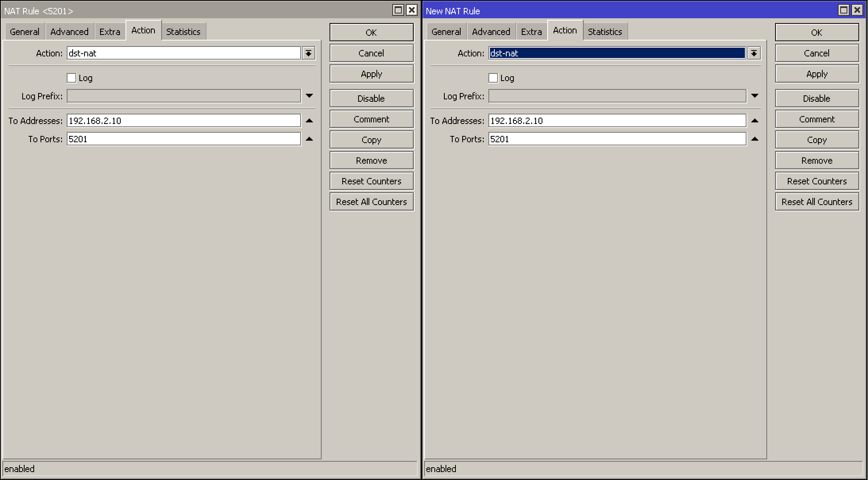Click To Ports field in NAT Rule <5201> window
Viewport: 868px width, 480px height.
[184, 139]
